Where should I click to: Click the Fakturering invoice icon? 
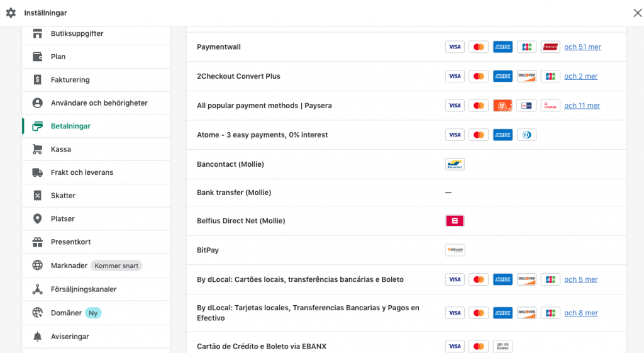point(37,80)
